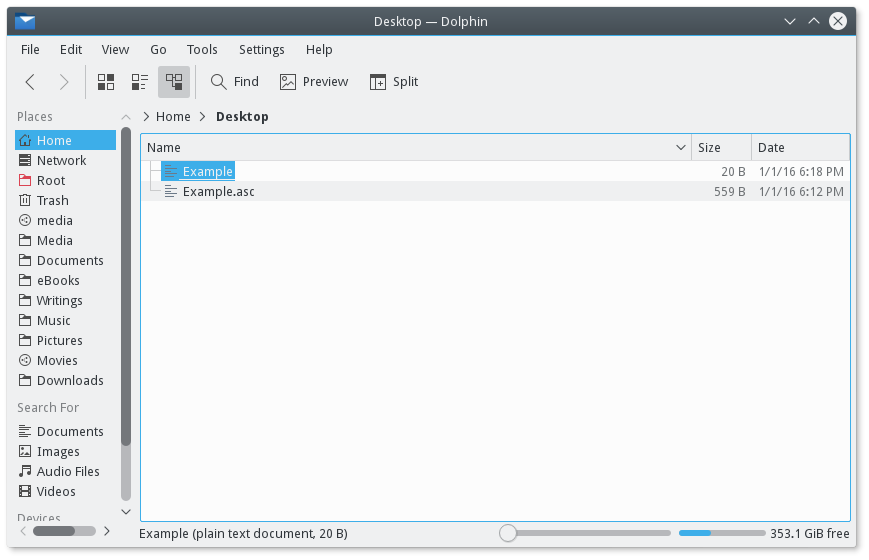Image resolution: width=869 pixels, height=560 pixels.
Task: Click the Dolphin window icon in titlebar
Action: (x=25, y=22)
